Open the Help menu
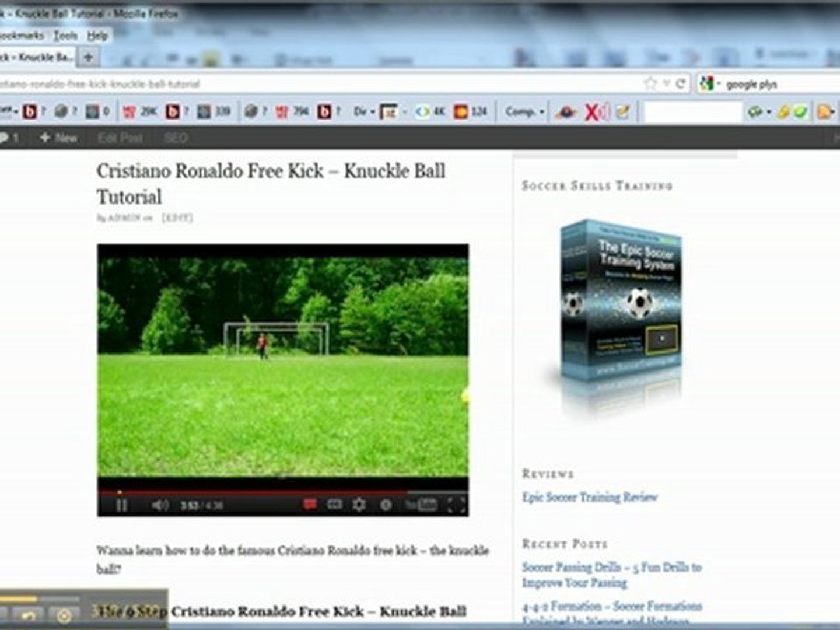Screen dimensions: 840x630 [97, 36]
